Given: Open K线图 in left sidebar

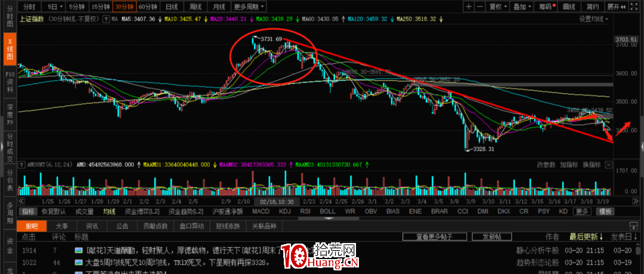Looking at the screenshot, I should [x=10, y=49].
